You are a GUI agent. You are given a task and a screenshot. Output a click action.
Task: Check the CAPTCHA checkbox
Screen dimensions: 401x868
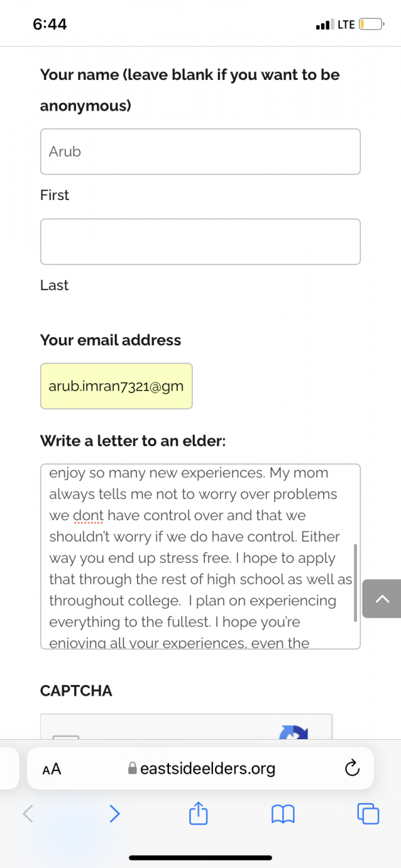(x=66, y=737)
